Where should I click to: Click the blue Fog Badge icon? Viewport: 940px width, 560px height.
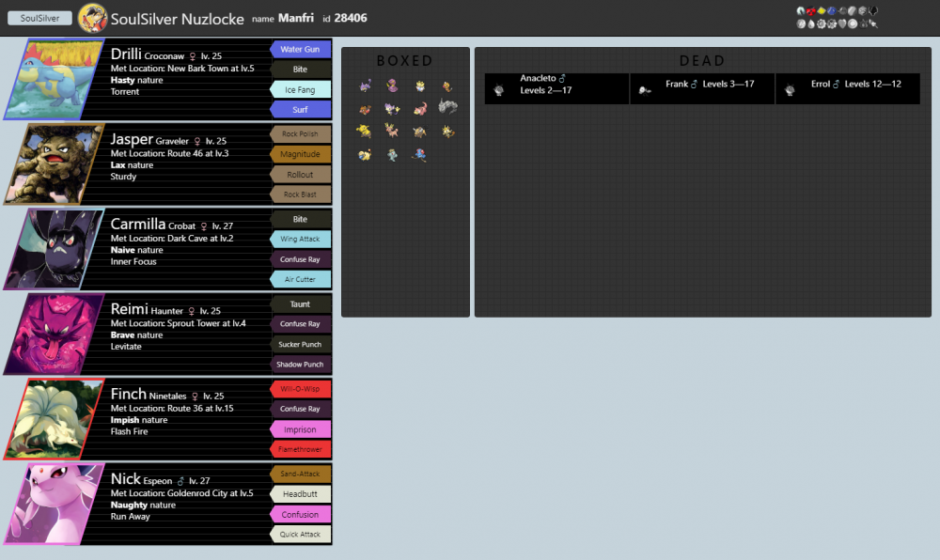click(832, 11)
